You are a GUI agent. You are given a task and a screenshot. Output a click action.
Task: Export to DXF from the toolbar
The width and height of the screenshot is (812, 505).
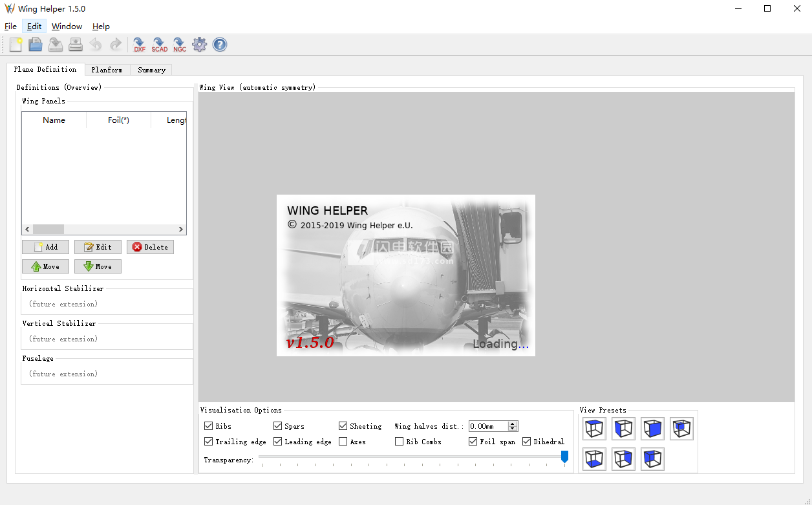click(x=140, y=45)
